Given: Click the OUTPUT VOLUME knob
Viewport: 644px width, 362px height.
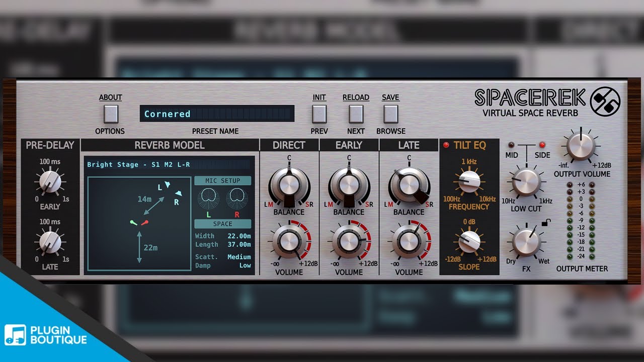Looking at the screenshot, I should click(581, 146).
